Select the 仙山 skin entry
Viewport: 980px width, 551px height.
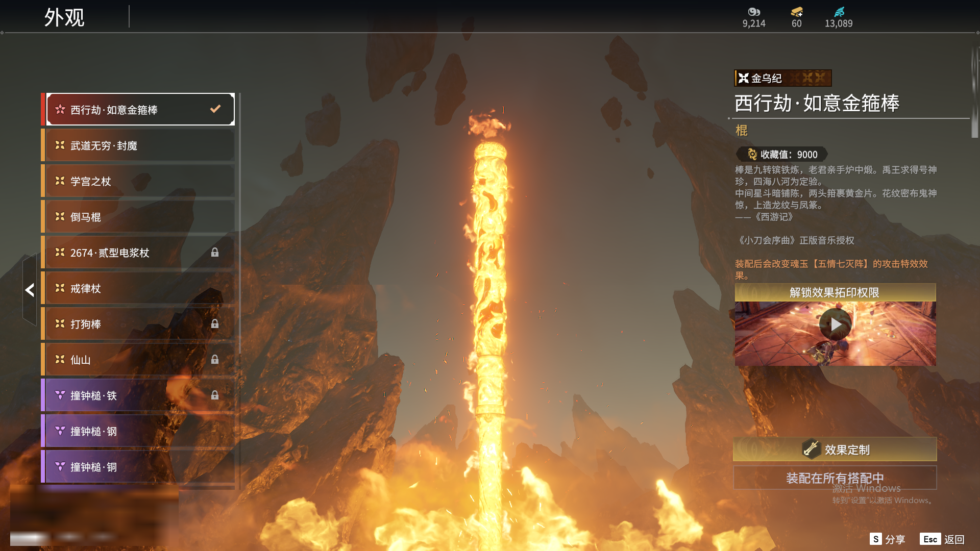click(138, 360)
